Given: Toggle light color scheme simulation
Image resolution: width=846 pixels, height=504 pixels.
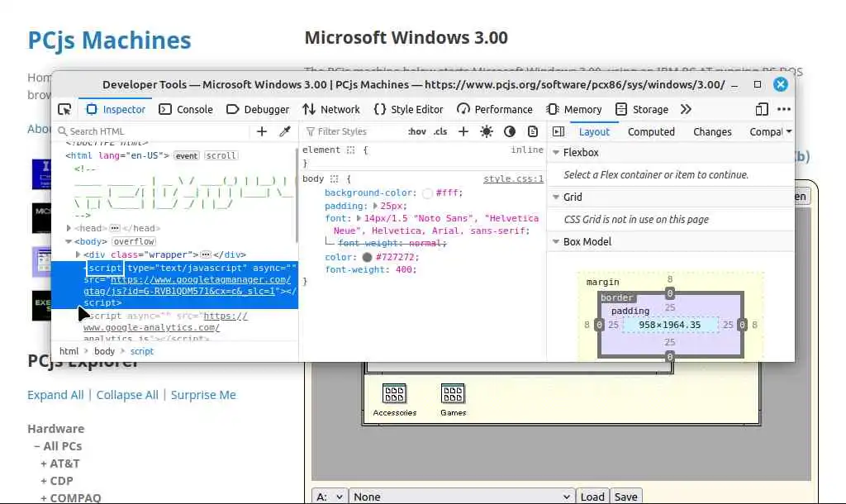Looking at the screenshot, I should (486, 131).
